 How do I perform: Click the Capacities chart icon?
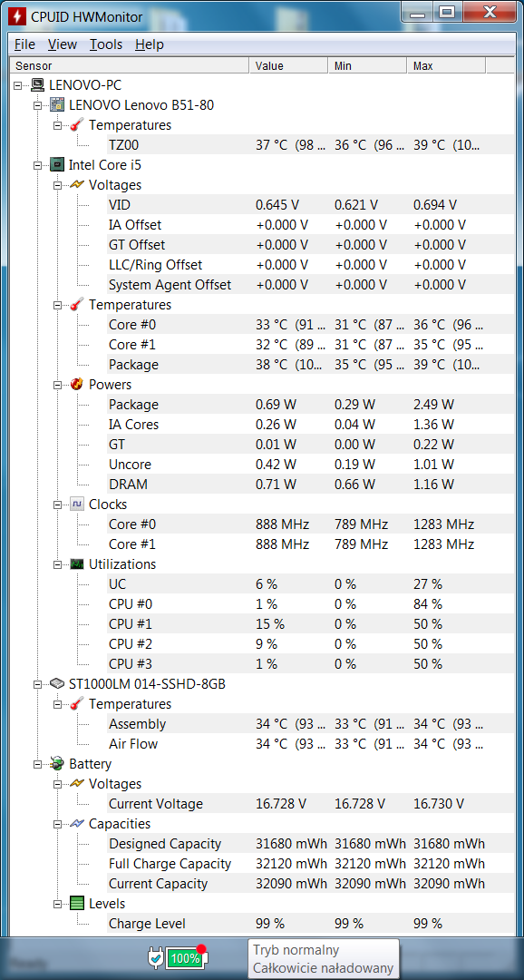click(77, 824)
